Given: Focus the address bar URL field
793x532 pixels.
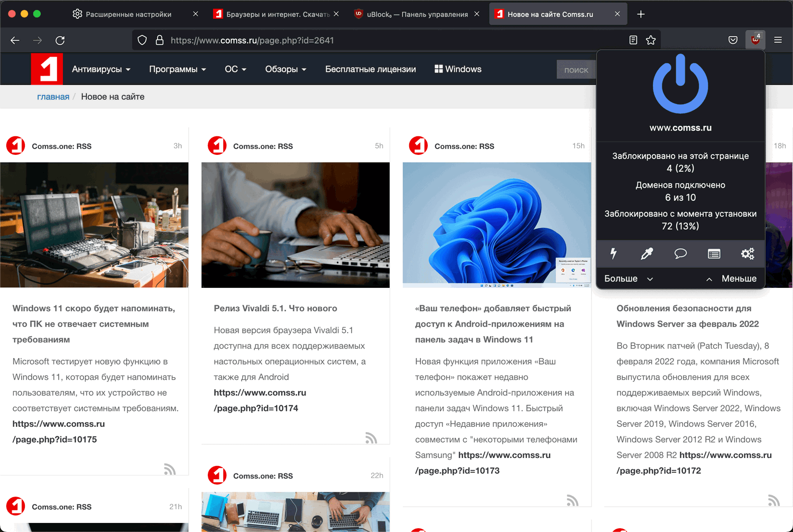Looking at the screenshot, I should (396, 40).
